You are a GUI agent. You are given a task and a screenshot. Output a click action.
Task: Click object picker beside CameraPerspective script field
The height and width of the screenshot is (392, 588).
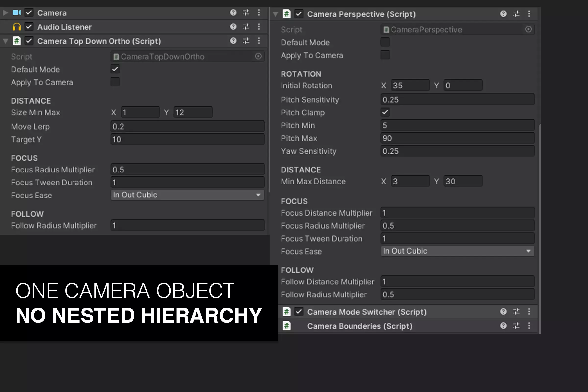tap(528, 29)
